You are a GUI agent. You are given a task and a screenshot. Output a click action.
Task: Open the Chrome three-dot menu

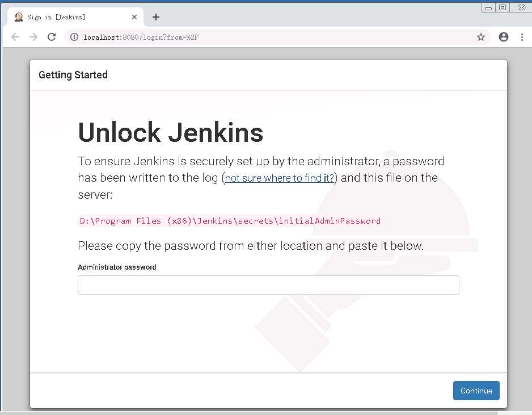pyautogui.click(x=522, y=37)
